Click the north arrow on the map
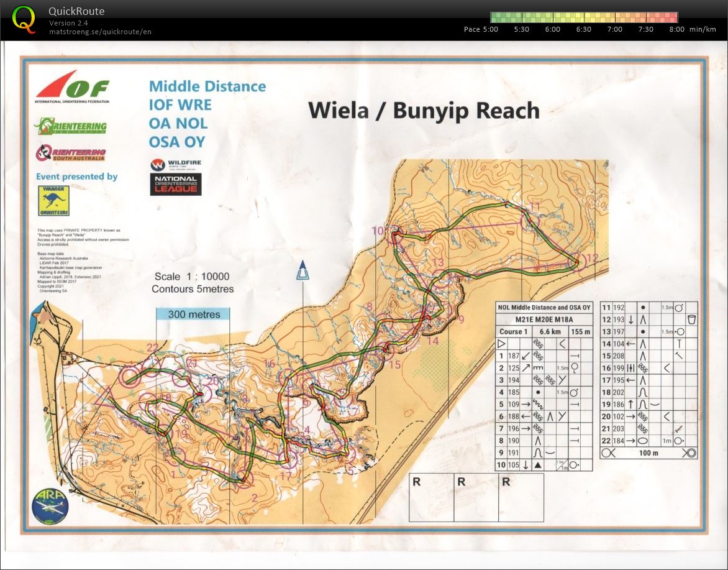 point(303,271)
